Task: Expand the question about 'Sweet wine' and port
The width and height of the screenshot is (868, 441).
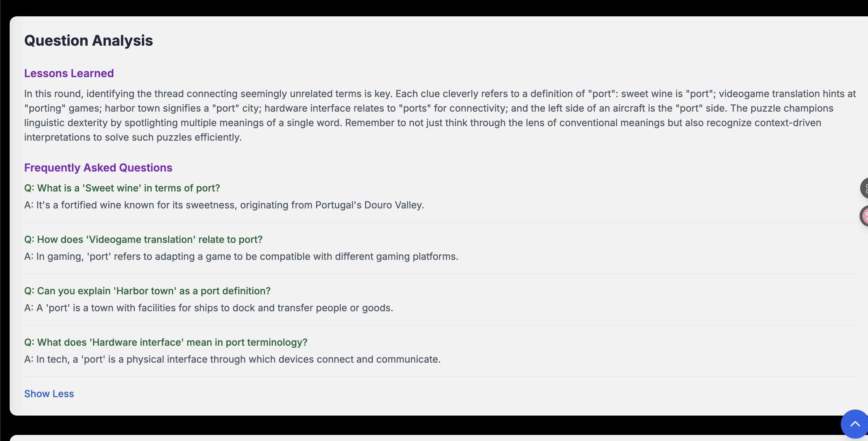Action: click(122, 188)
